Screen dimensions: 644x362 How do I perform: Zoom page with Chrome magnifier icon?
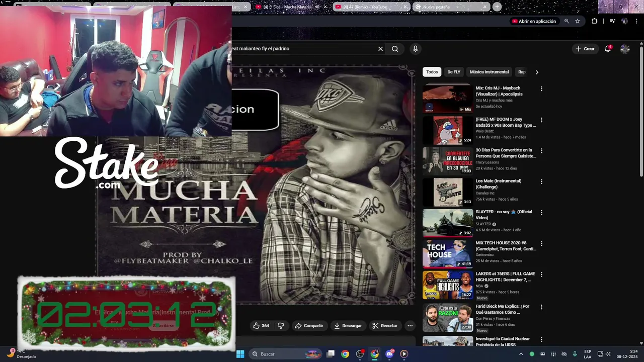[567, 21]
